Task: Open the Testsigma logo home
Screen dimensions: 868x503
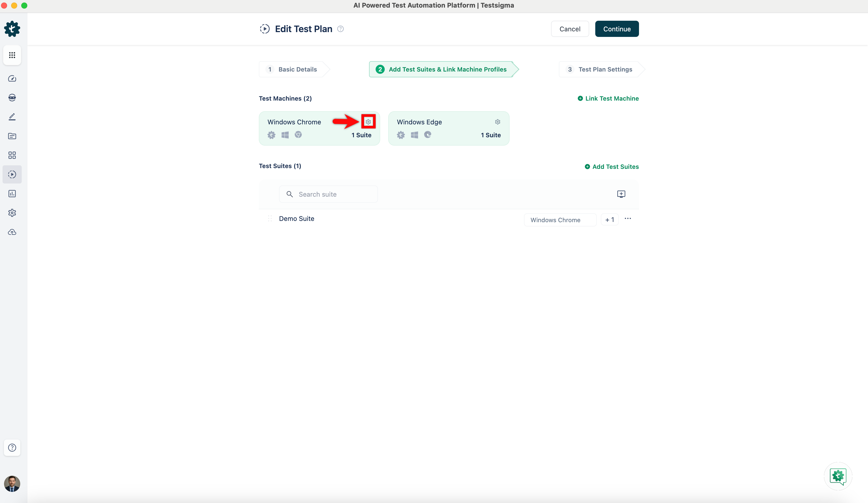Action: [x=12, y=29]
